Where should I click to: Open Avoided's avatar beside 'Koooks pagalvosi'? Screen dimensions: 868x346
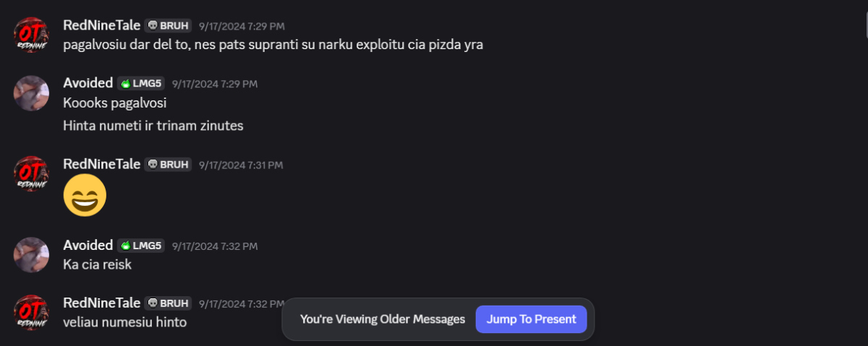click(x=32, y=93)
